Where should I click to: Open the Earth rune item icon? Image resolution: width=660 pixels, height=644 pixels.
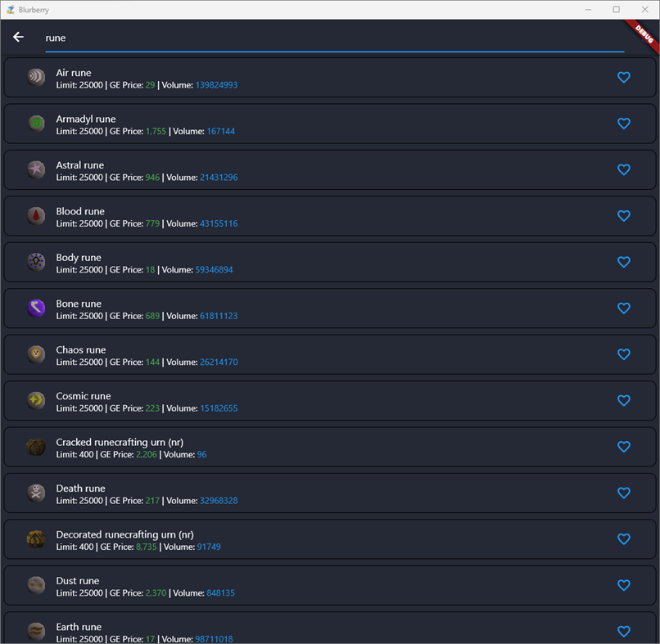click(36, 632)
